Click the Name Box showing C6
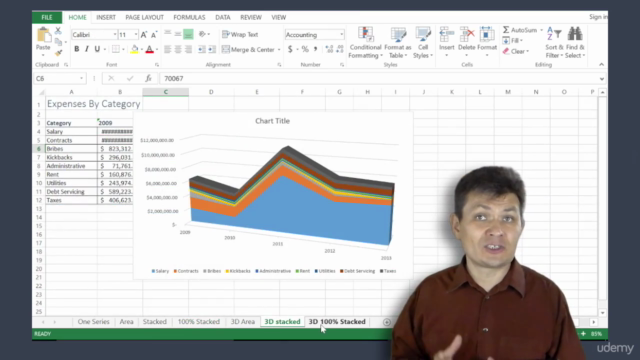 [x=60, y=78]
